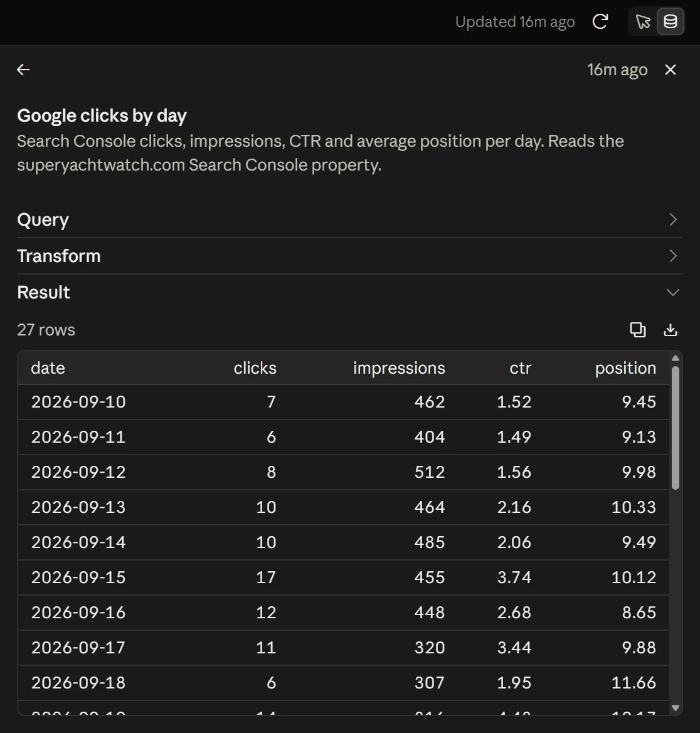The image size is (700, 733).
Task: Click ctr value 2.16
Action: click(x=514, y=507)
